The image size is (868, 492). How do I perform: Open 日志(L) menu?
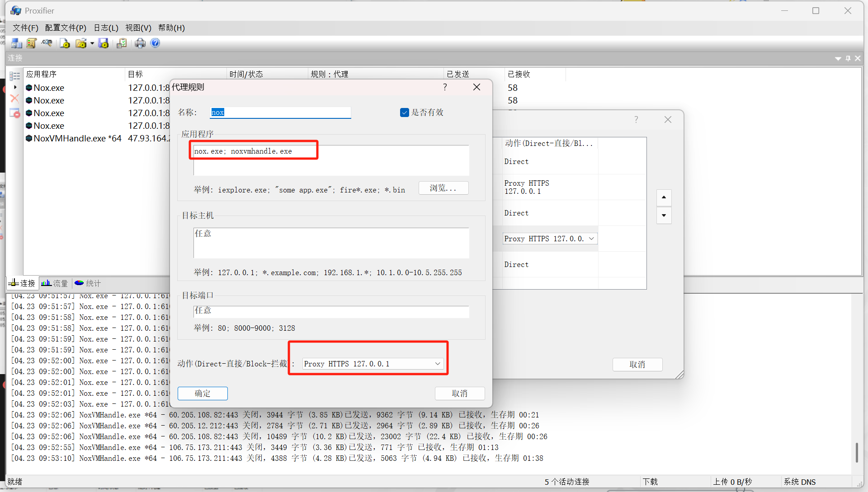tap(106, 28)
